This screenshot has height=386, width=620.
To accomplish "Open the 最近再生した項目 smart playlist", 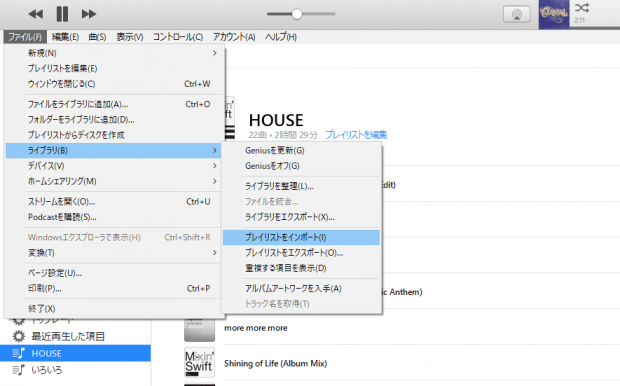I will [x=68, y=337].
